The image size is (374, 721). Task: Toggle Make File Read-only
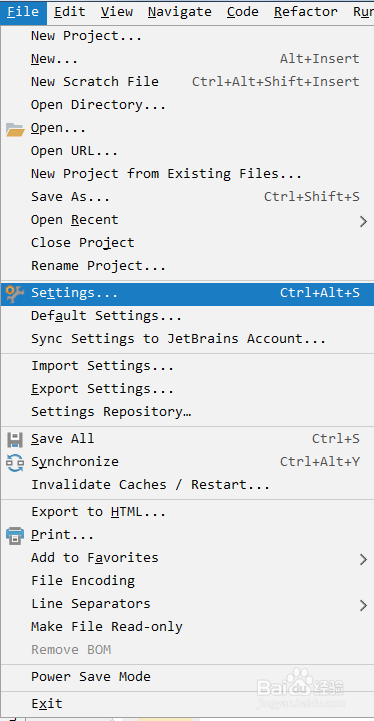click(x=187, y=627)
